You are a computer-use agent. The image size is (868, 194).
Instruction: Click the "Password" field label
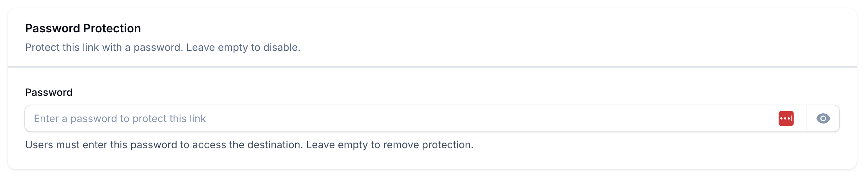click(x=49, y=92)
